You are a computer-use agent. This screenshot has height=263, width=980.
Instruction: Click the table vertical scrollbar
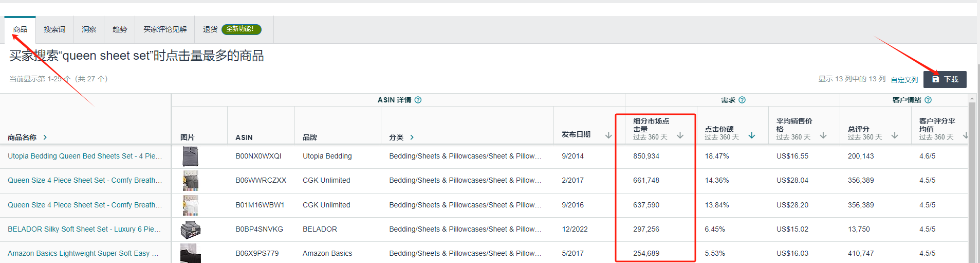pyautogui.click(x=972, y=183)
